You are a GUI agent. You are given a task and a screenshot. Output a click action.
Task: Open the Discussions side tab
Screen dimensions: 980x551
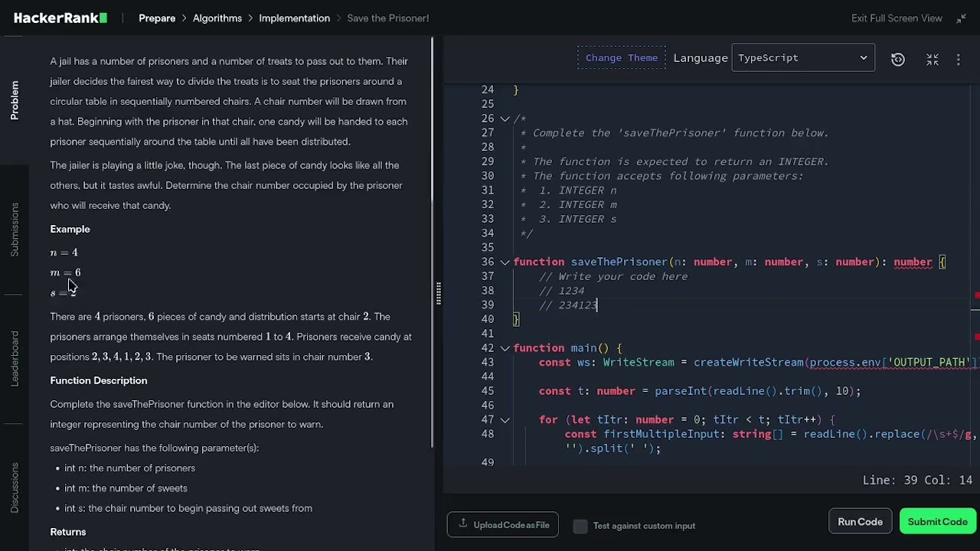pyautogui.click(x=15, y=487)
